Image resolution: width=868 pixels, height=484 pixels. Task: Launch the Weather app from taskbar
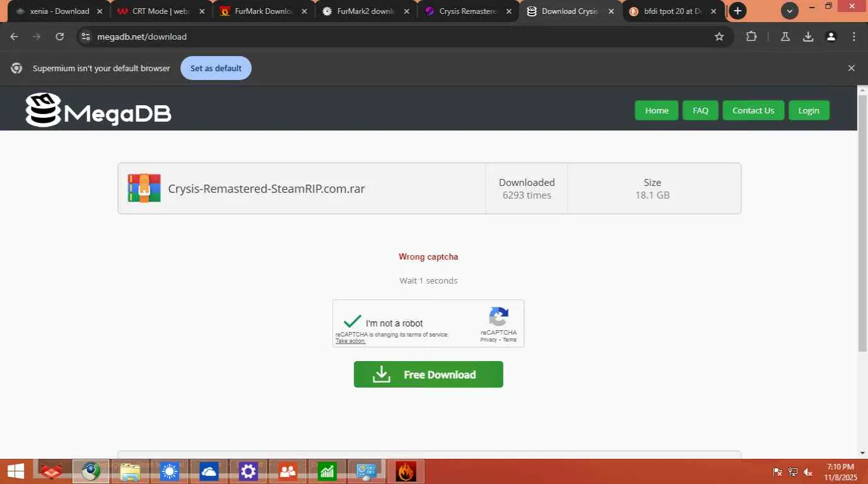point(169,471)
